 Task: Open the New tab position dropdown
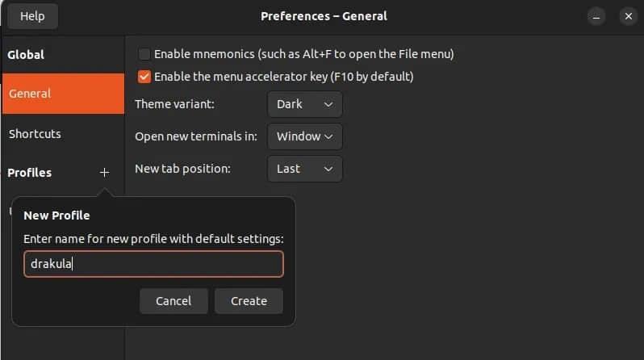(304, 169)
